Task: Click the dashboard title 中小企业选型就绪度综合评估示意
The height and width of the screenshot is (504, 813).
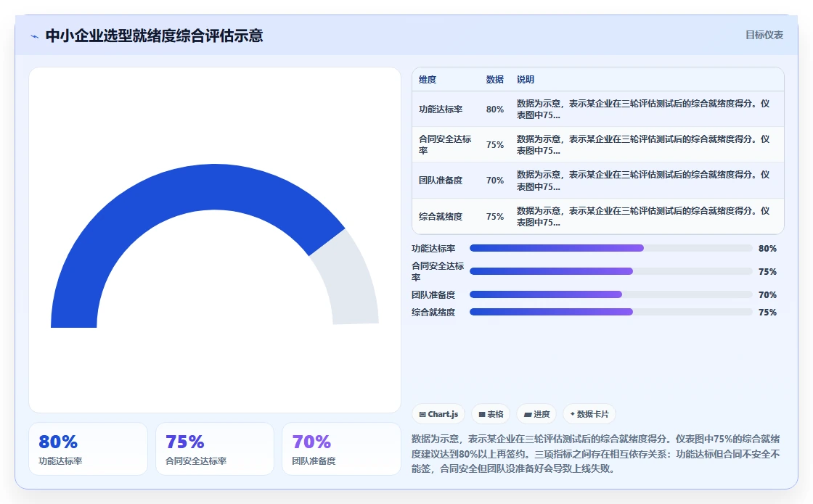Action: tap(155, 36)
